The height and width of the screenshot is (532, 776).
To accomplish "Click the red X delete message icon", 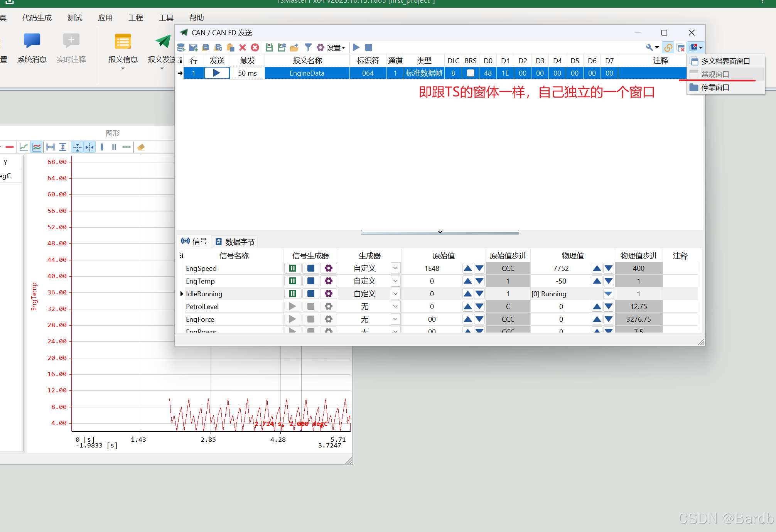I will point(243,47).
